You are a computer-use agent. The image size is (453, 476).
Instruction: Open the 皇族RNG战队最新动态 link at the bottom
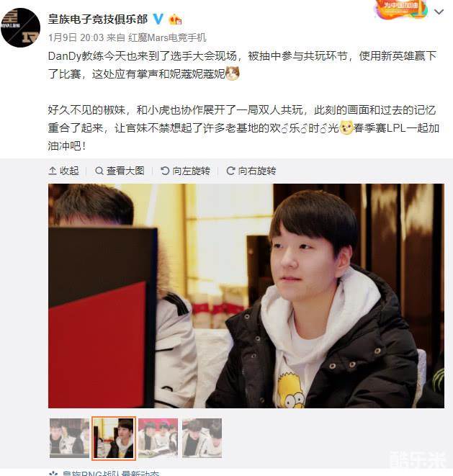(x=111, y=474)
